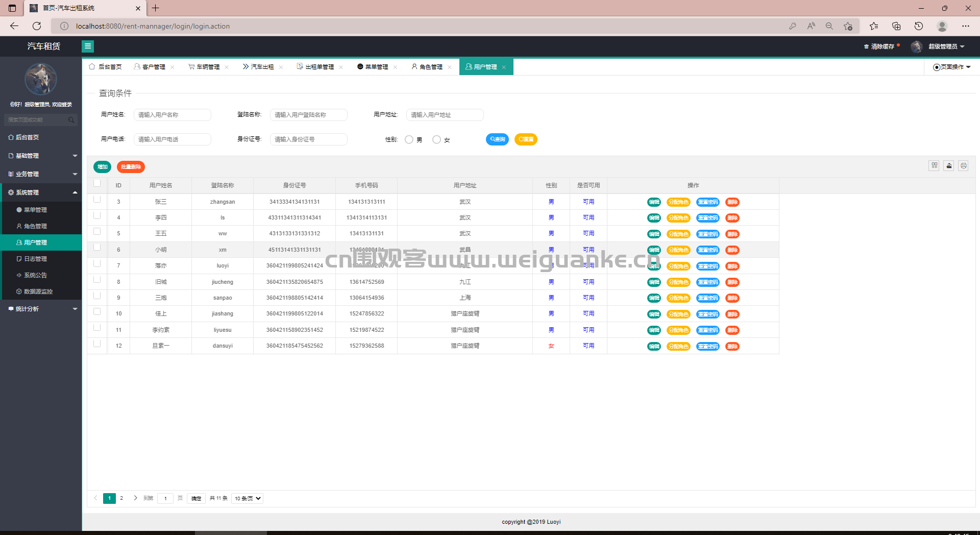Open the 页面操作 dropdown
The height and width of the screenshot is (535, 980).
point(952,67)
